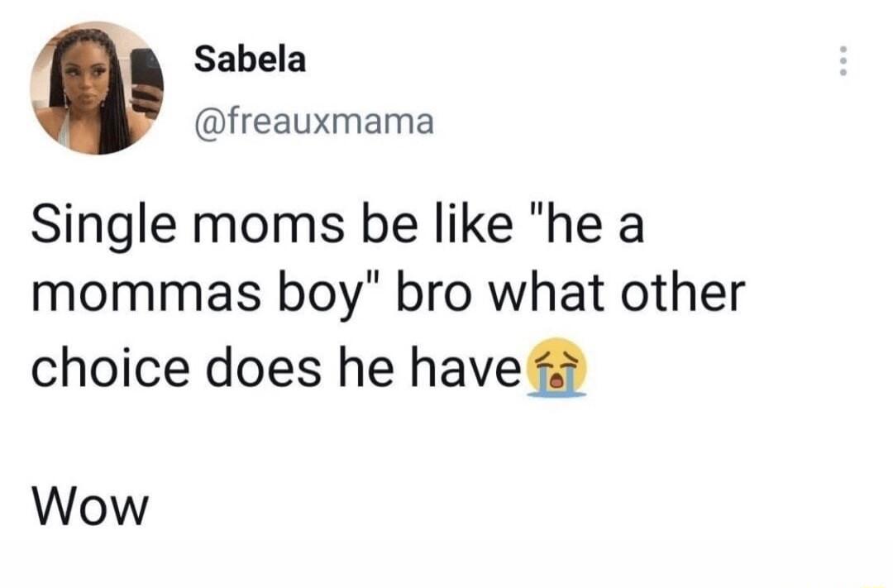Click the whitespace margin beside Wow
This screenshot has height=588, width=893.
[496, 507]
